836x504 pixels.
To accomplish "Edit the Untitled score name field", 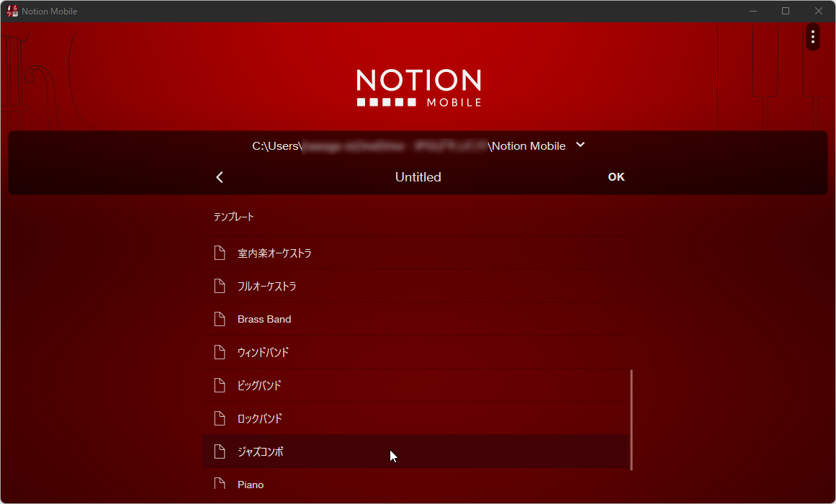I will pos(418,177).
